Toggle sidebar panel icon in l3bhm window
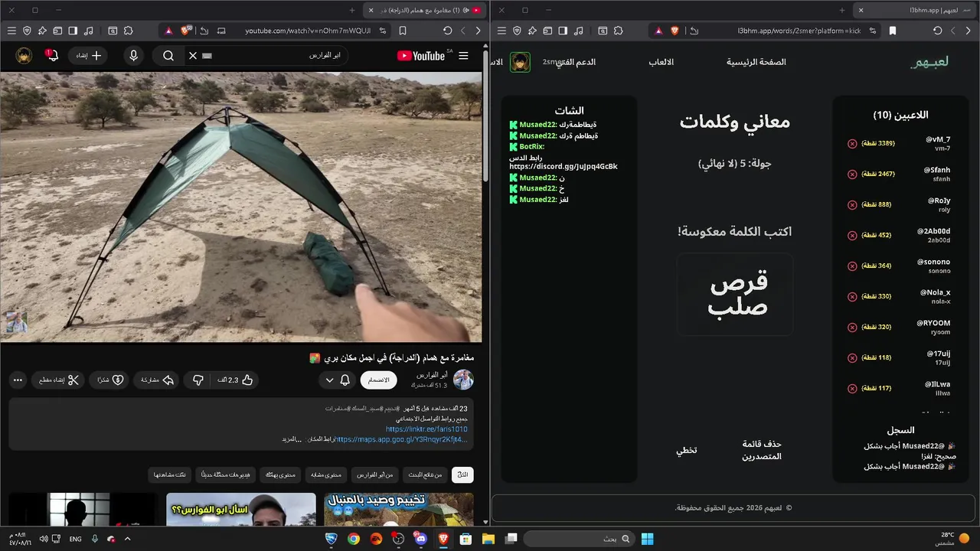The image size is (980, 551). (x=563, y=31)
